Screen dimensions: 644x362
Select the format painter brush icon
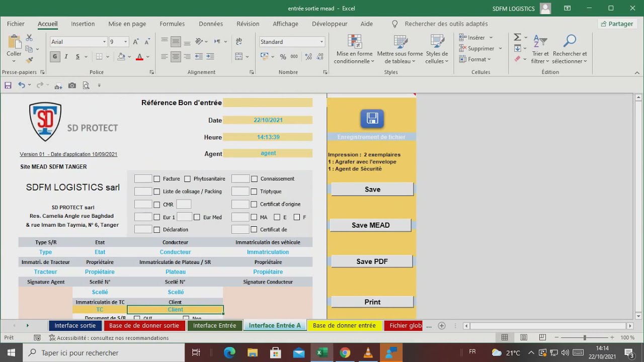pos(29,60)
